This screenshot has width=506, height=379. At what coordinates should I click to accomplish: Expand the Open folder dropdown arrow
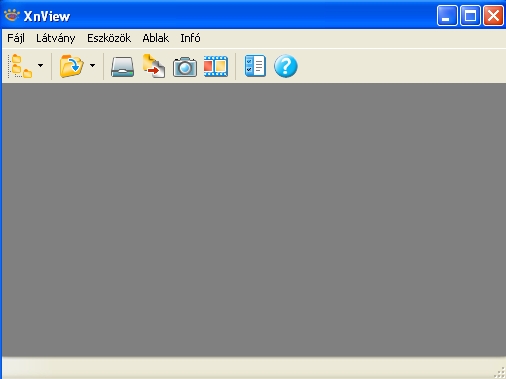pos(92,66)
